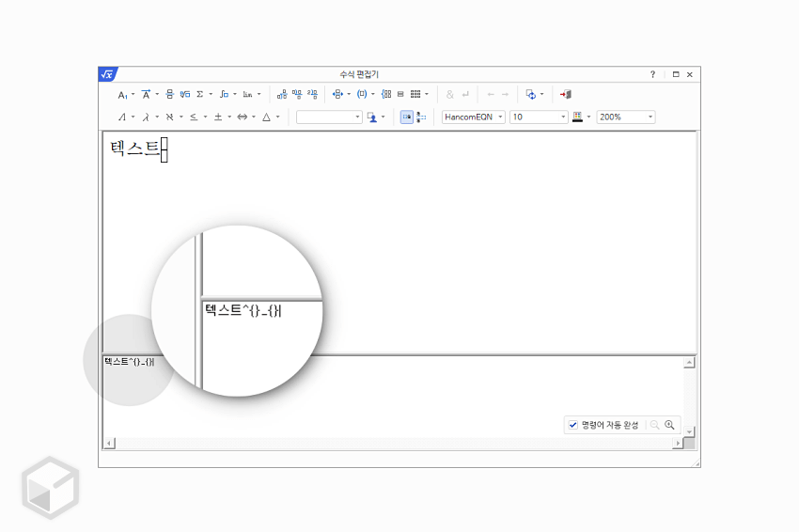Zoom in on the script pane
Screen dimensions: 799x532
point(669,425)
